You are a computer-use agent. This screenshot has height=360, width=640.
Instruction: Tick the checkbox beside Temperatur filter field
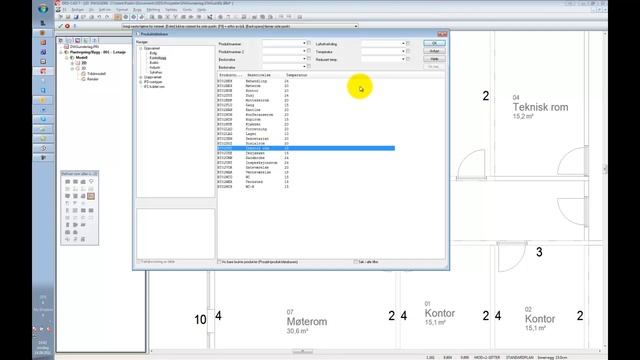pyautogui.click(x=408, y=51)
